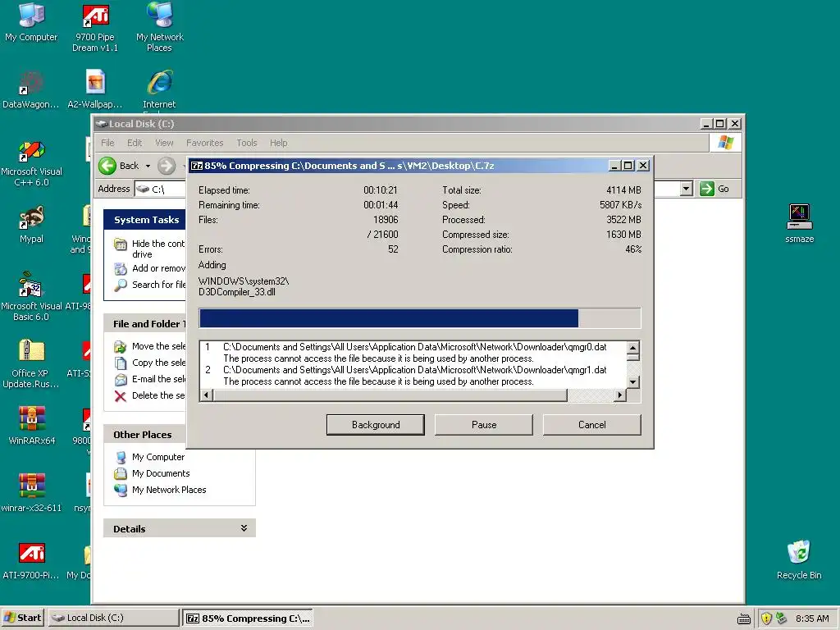Open ssmaze screensaver icon
Viewport: 840px width, 630px height.
tap(799, 224)
